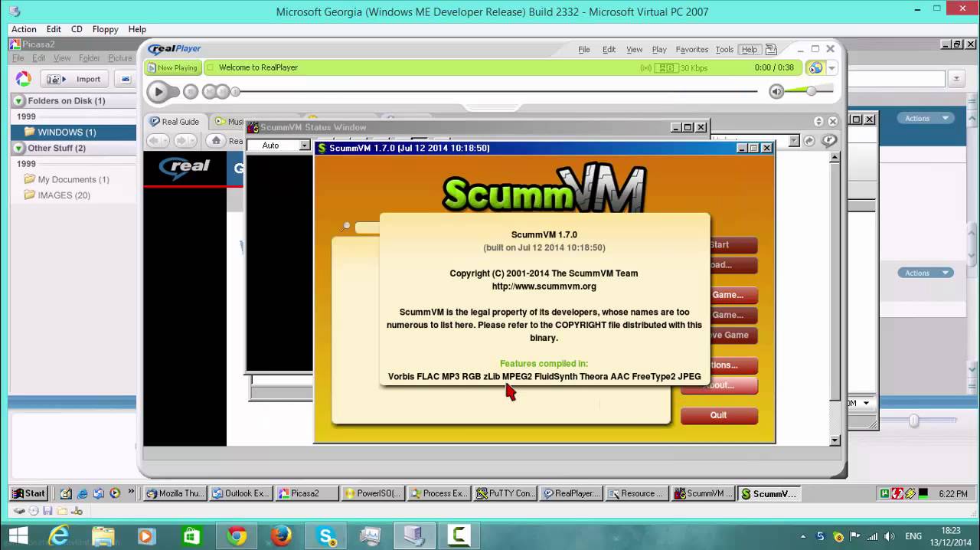
Task: Open Skype on the Windows 8 taskbar
Action: click(326, 535)
